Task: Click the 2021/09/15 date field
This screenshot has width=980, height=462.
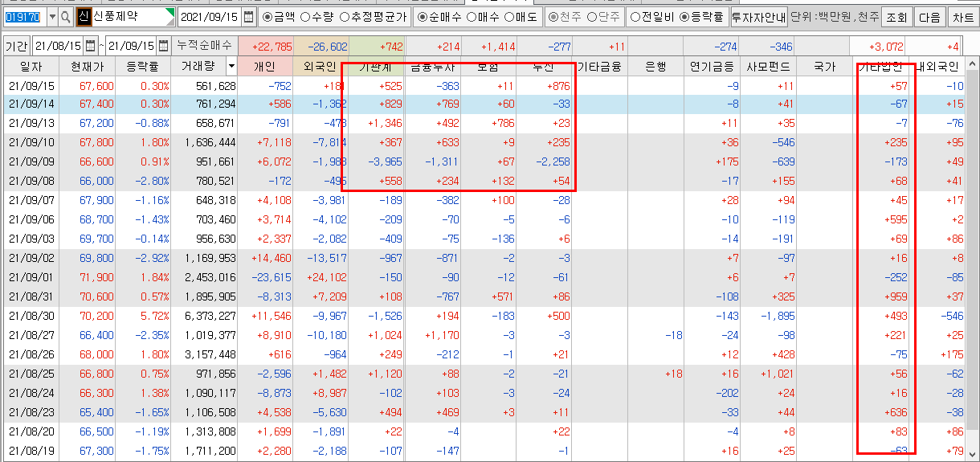Action: click(x=210, y=16)
